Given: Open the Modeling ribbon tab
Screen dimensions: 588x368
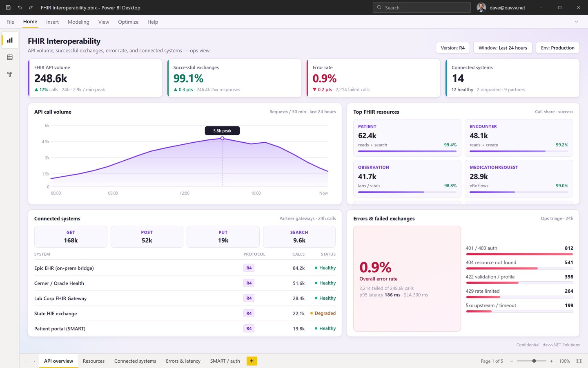Looking at the screenshot, I should pos(78,22).
